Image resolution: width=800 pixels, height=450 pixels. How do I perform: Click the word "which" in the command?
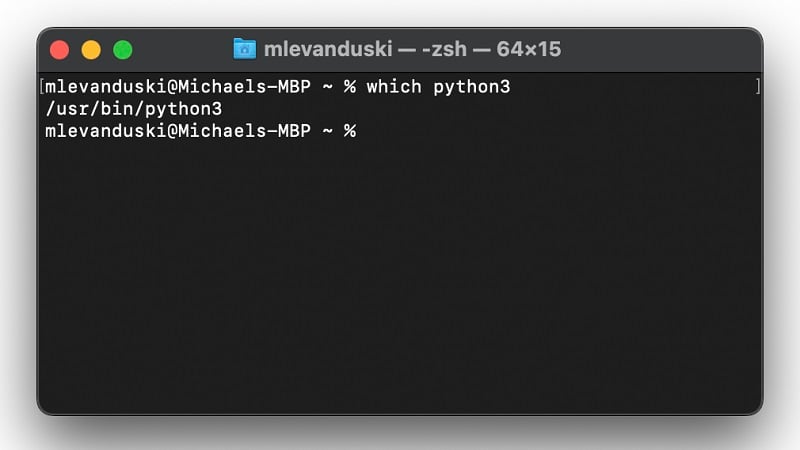(394, 87)
